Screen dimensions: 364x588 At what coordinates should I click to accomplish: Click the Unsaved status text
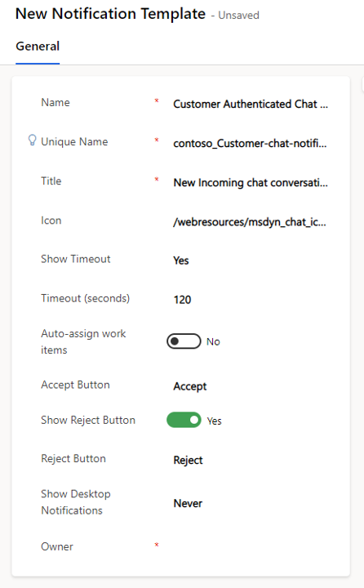coord(239,16)
